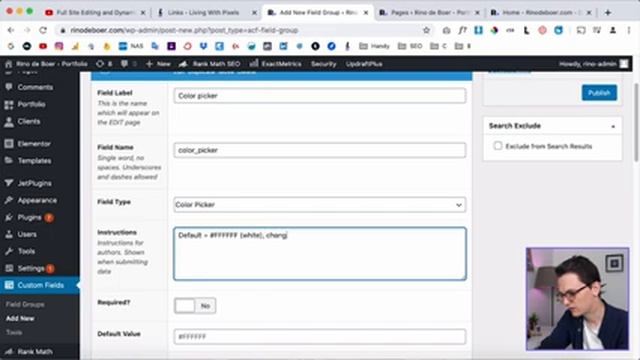Open the YouTube bookmark icon
The image size is (640, 360).
point(43,46)
